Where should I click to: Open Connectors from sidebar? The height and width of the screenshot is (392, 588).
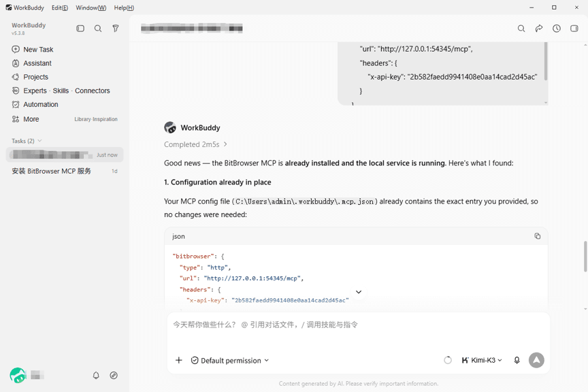[93, 91]
